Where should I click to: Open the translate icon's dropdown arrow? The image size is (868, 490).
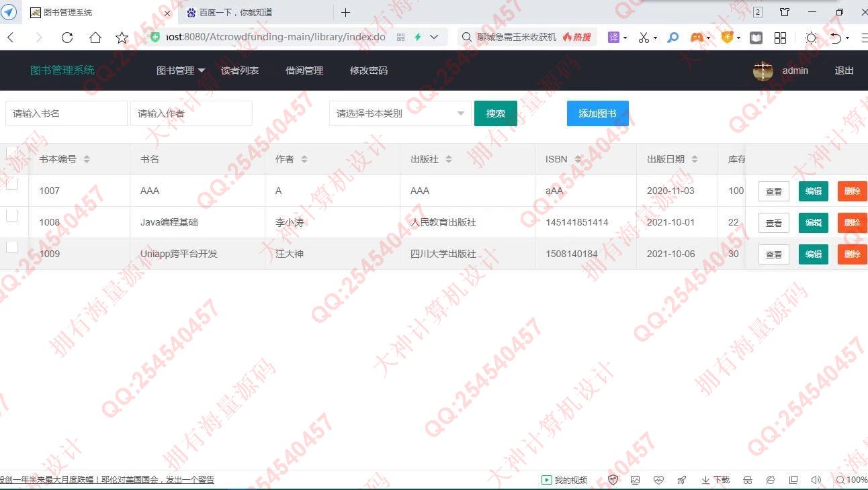625,38
